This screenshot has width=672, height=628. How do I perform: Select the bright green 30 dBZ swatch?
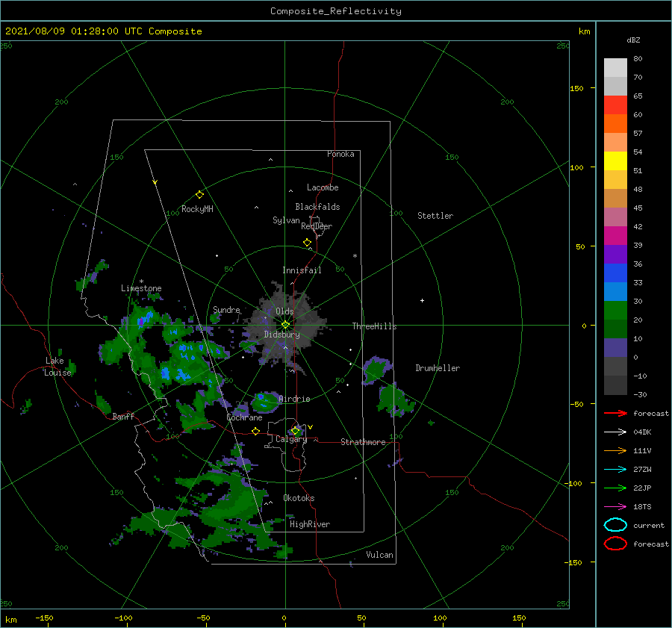pos(615,310)
